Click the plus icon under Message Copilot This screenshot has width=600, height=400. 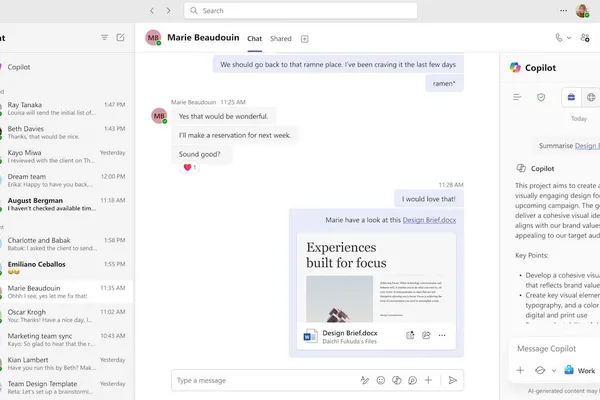(520, 370)
